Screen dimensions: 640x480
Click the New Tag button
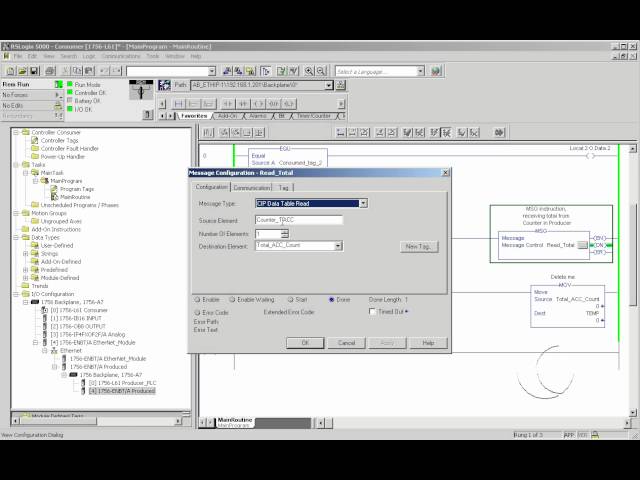pyautogui.click(x=419, y=247)
